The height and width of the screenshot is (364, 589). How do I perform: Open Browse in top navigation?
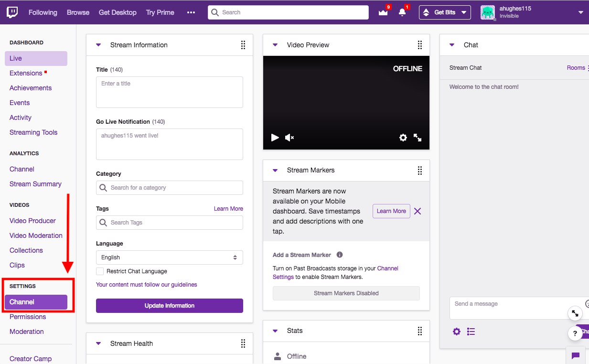point(78,12)
